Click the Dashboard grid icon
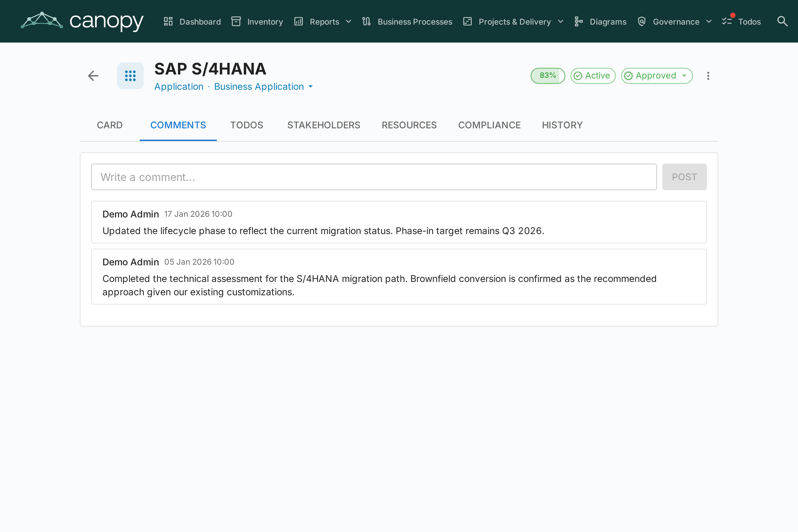798x532 pixels. pyautogui.click(x=168, y=21)
